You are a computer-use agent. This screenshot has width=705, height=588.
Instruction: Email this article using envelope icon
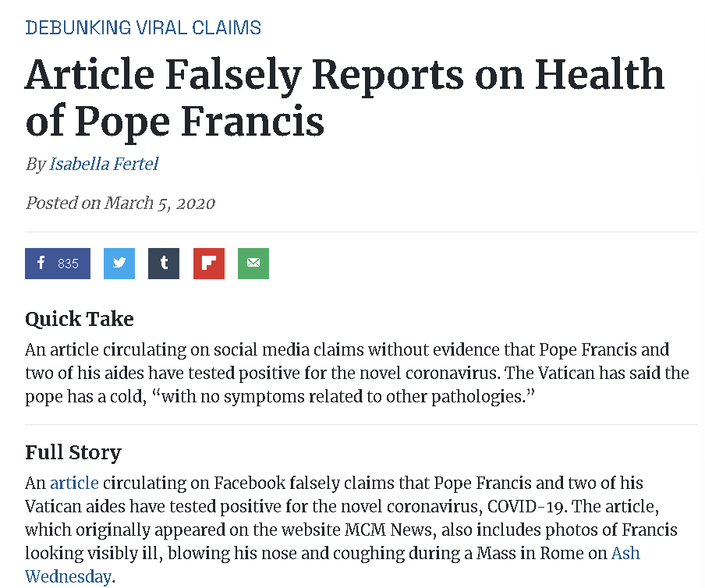(x=253, y=264)
